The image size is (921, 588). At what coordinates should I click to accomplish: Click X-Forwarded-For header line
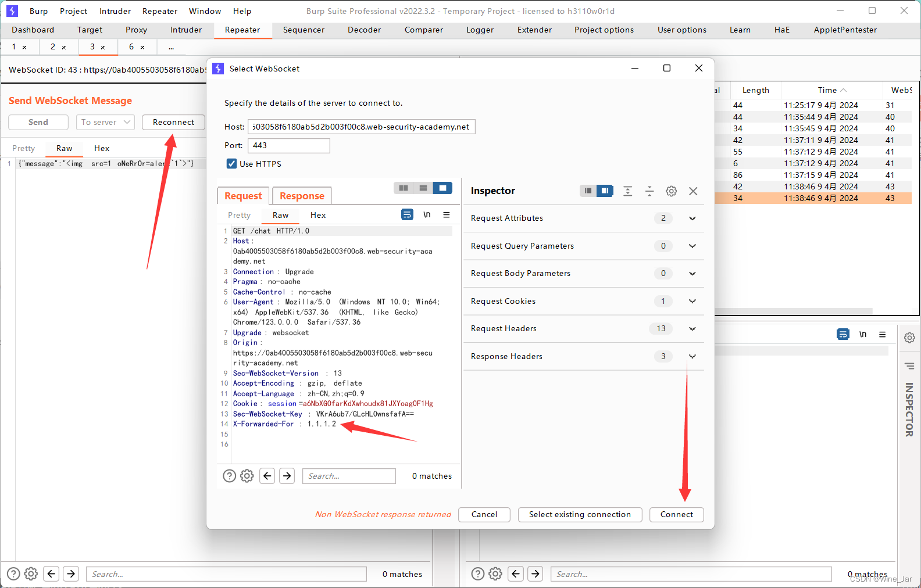click(284, 424)
